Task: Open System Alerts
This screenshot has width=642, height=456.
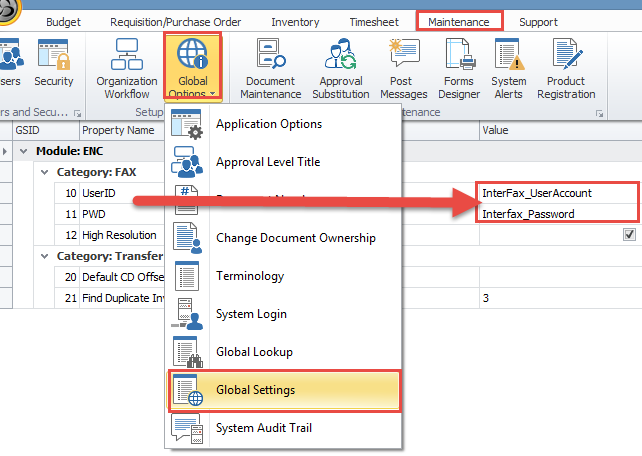Action: click(x=508, y=66)
